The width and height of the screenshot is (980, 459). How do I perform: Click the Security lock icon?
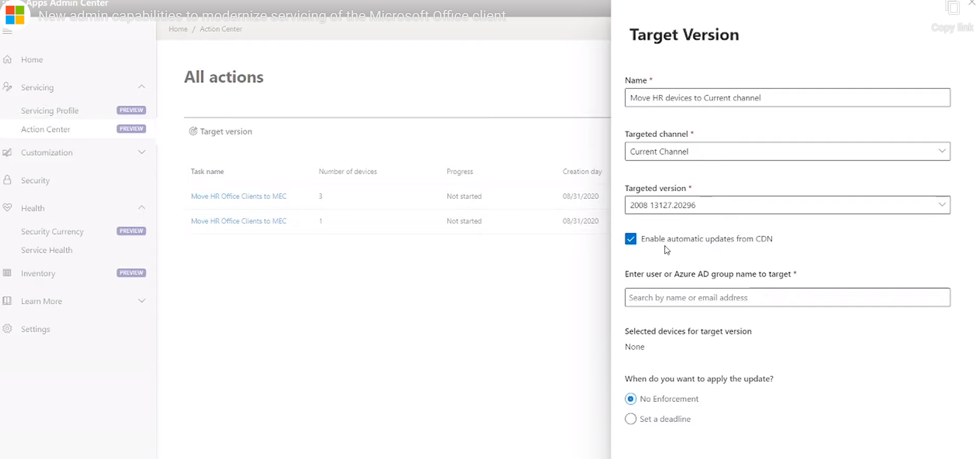click(7, 180)
